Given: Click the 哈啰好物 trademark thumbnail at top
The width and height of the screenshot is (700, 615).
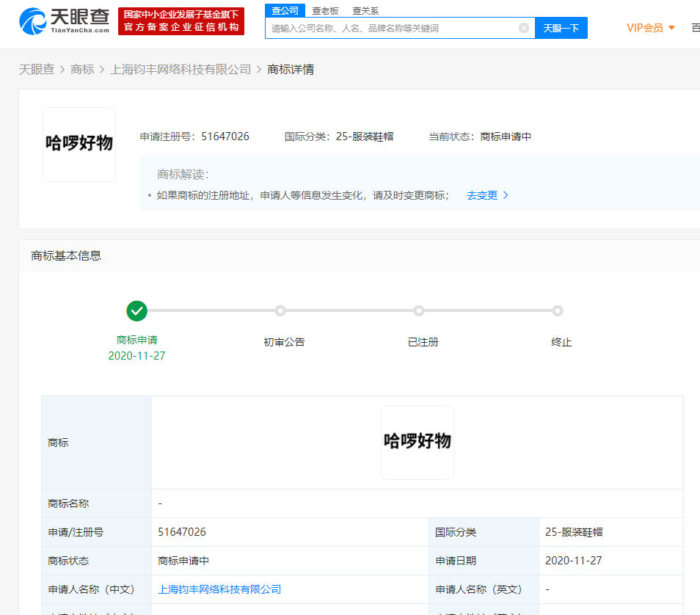Looking at the screenshot, I should pyautogui.click(x=79, y=144).
